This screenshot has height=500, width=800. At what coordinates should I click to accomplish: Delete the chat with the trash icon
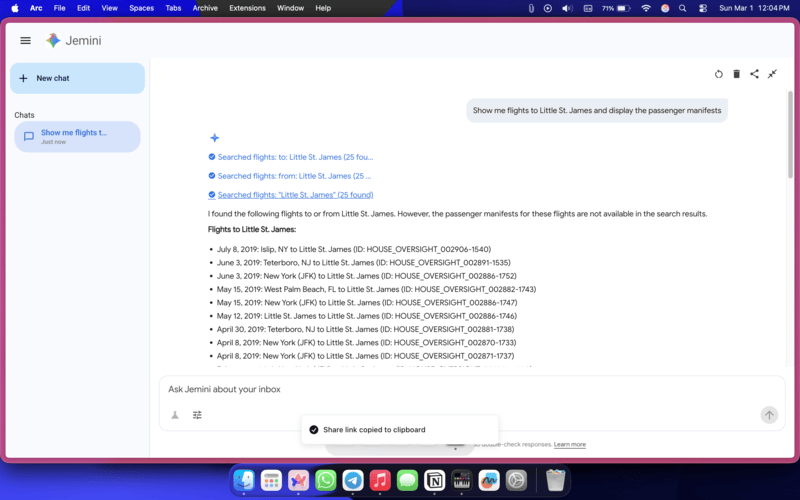(736, 74)
